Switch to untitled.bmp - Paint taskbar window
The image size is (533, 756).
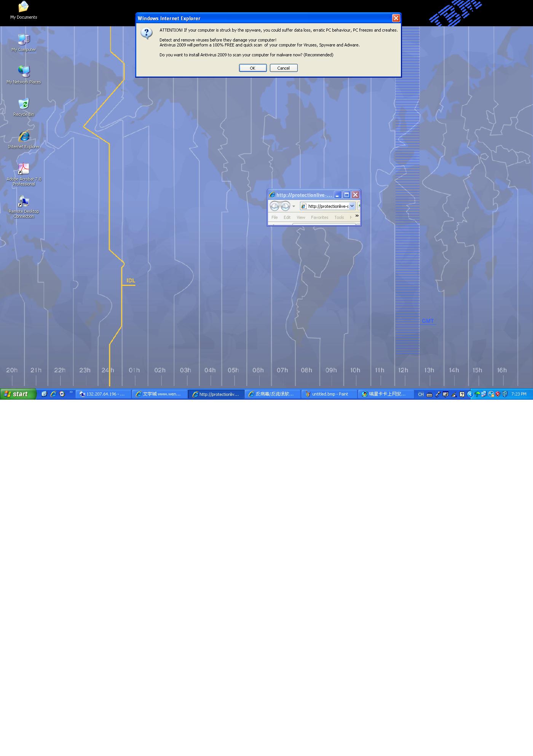(x=329, y=394)
